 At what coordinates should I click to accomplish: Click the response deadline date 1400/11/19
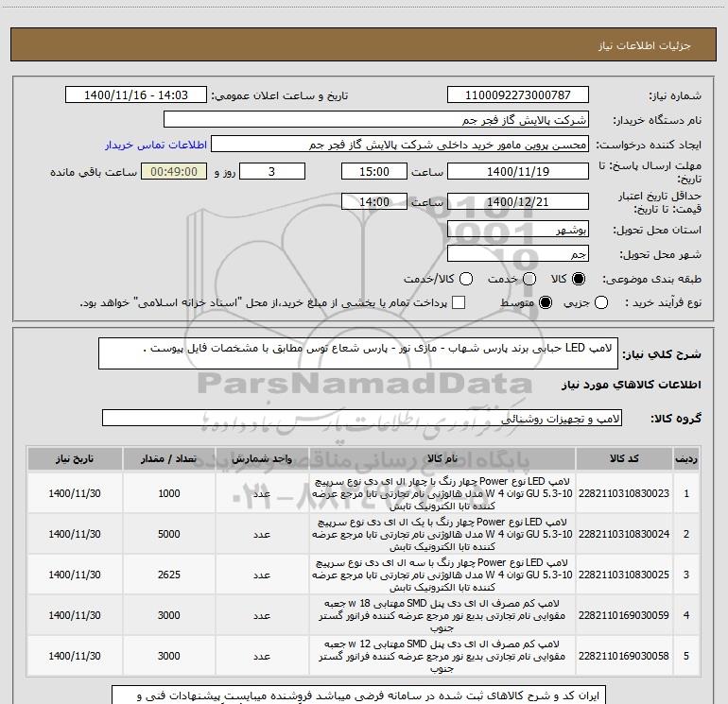(x=518, y=171)
